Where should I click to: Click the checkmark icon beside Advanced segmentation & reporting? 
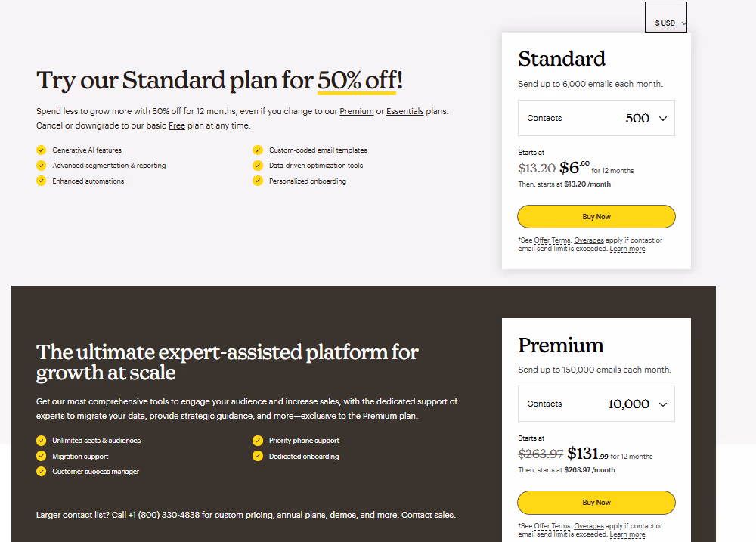click(x=41, y=165)
